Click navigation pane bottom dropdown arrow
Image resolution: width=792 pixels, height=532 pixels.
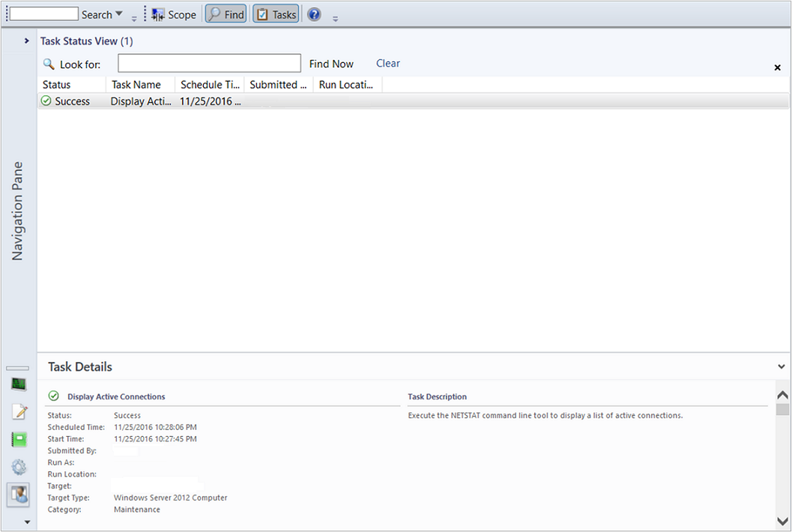[x=27, y=522]
